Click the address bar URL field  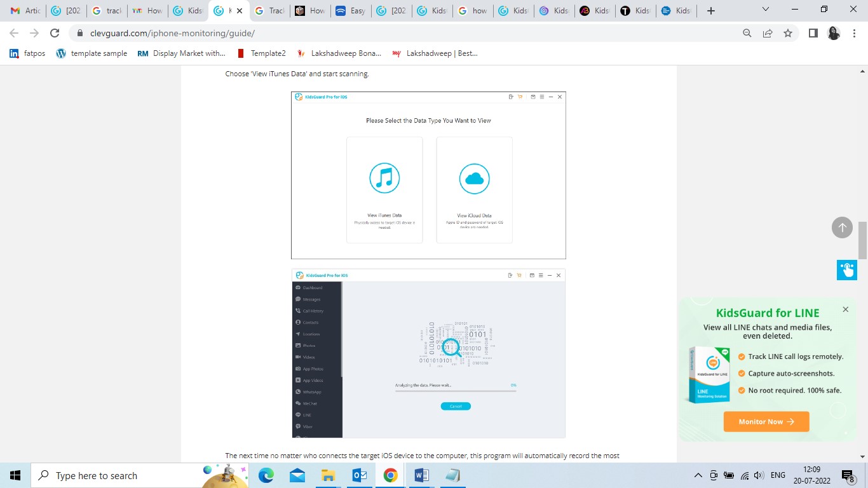[407, 33]
